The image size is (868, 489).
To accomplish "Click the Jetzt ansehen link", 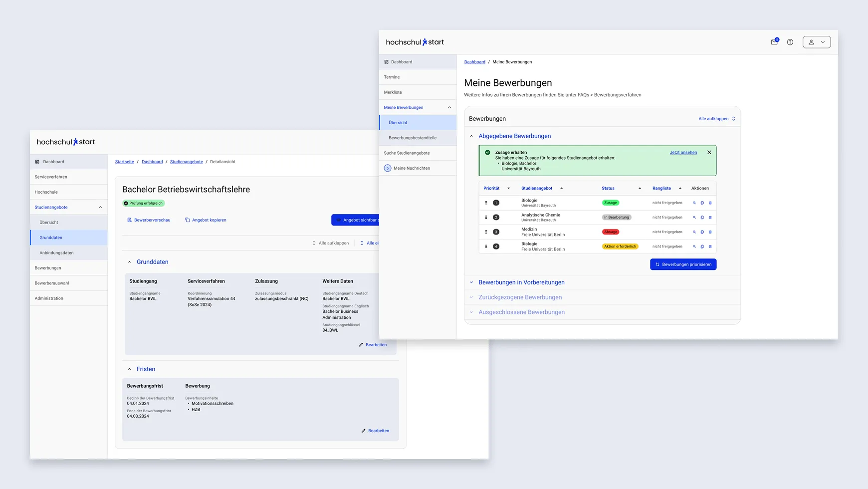I will [x=683, y=152].
